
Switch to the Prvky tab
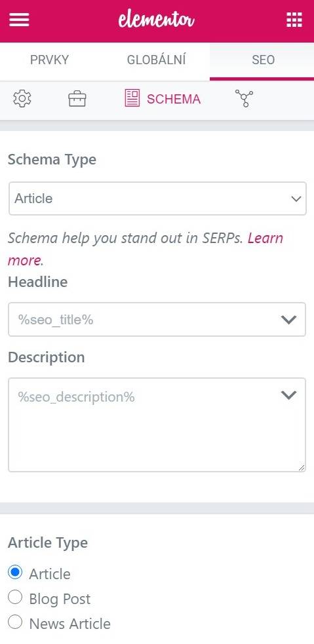point(49,60)
